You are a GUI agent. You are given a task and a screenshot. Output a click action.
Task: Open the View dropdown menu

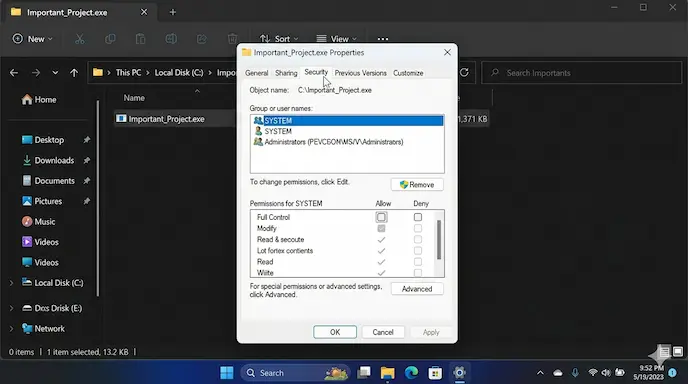click(337, 39)
